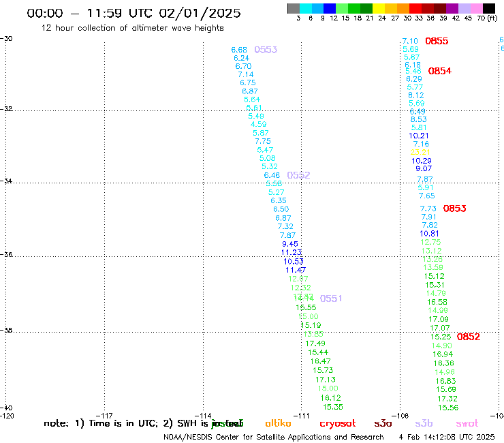Screen dimensions: 504x443
Task: Click the cryosat time label 0852
Action: pos(469,337)
